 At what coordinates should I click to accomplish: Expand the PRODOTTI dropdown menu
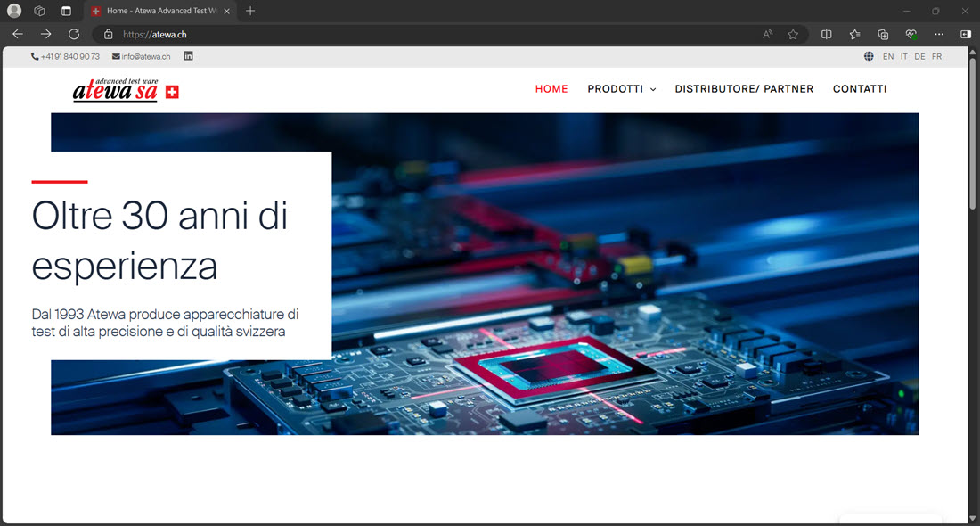pos(621,89)
